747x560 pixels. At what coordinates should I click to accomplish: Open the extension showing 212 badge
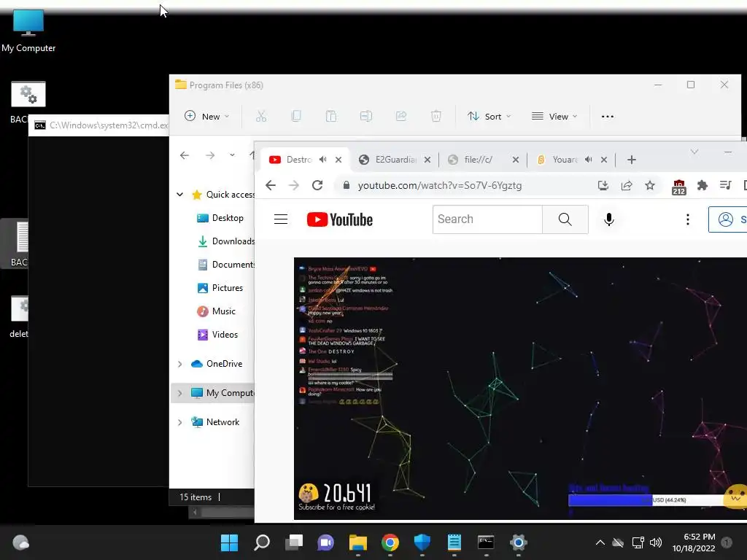679,187
